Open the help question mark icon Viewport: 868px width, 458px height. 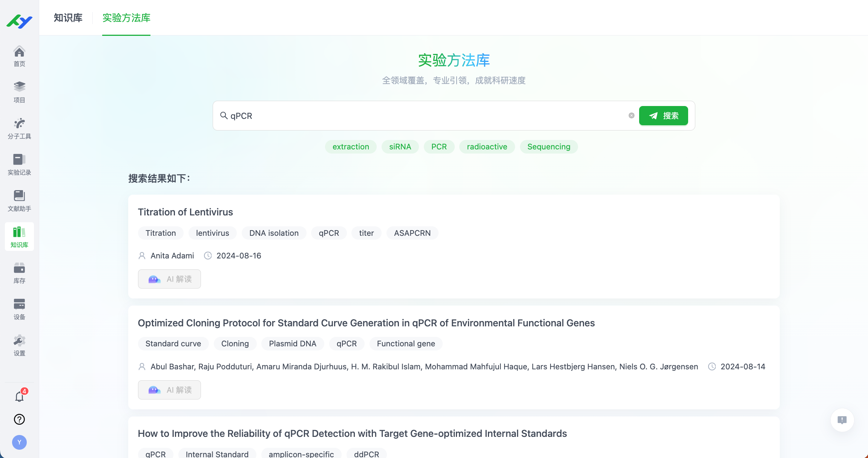[x=19, y=419]
